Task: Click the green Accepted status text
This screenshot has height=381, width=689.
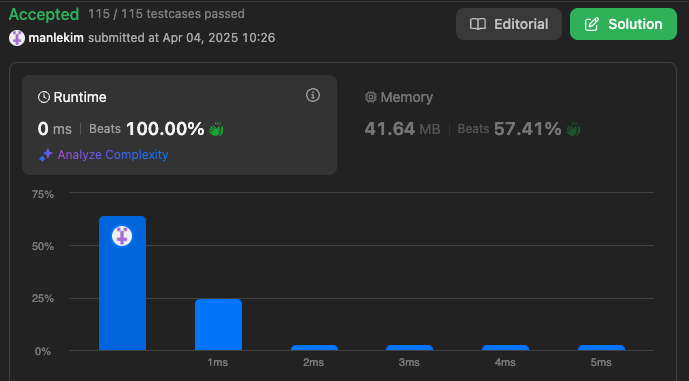Action: click(x=44, y=15)
